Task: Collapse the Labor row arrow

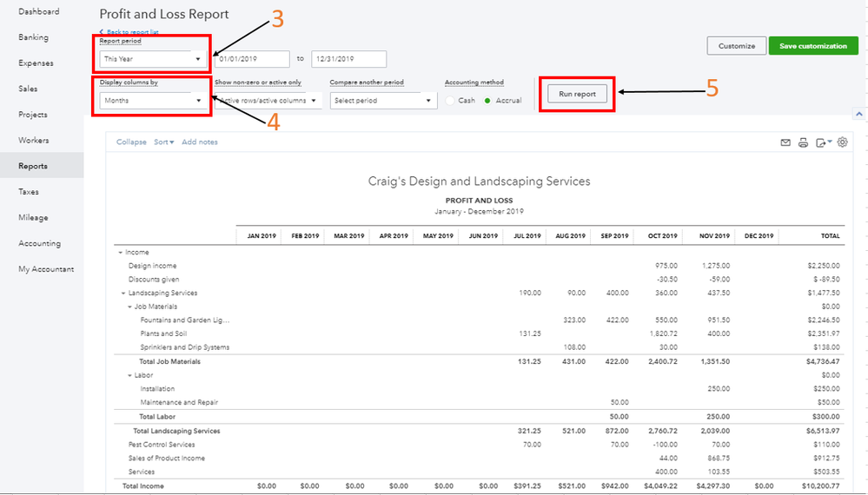Action: [x=129, y=375]
